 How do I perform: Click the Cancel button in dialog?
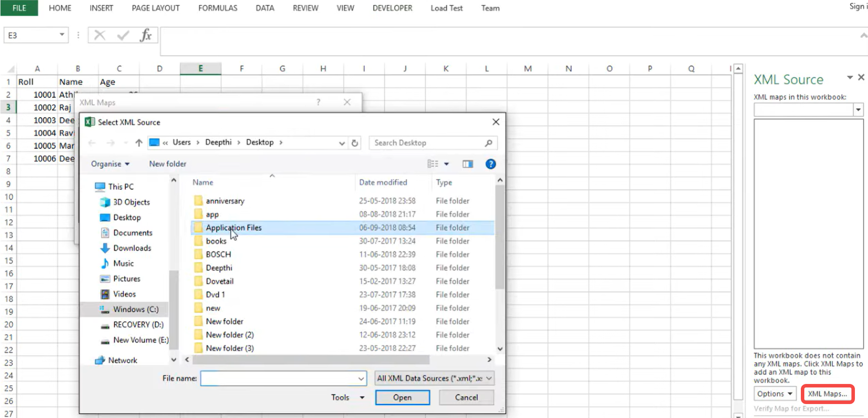[x=466, y=397]
